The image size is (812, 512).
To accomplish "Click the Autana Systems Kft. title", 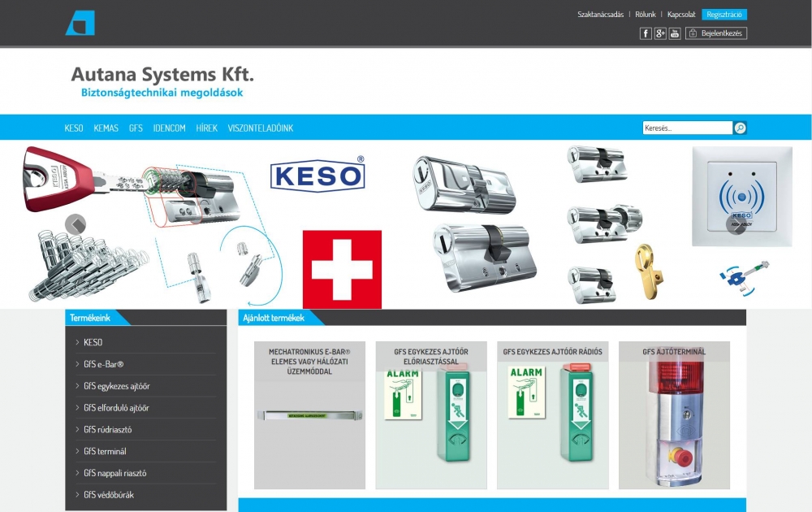I will (162, 74).
